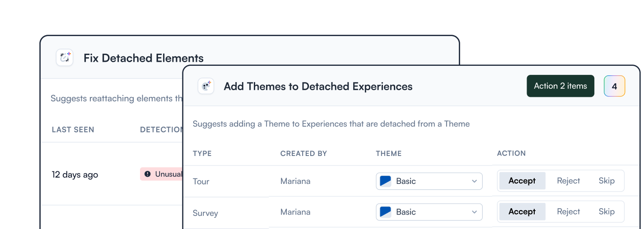
Task: Pick Skip for the Tour row
Action: tap(607, 181)
